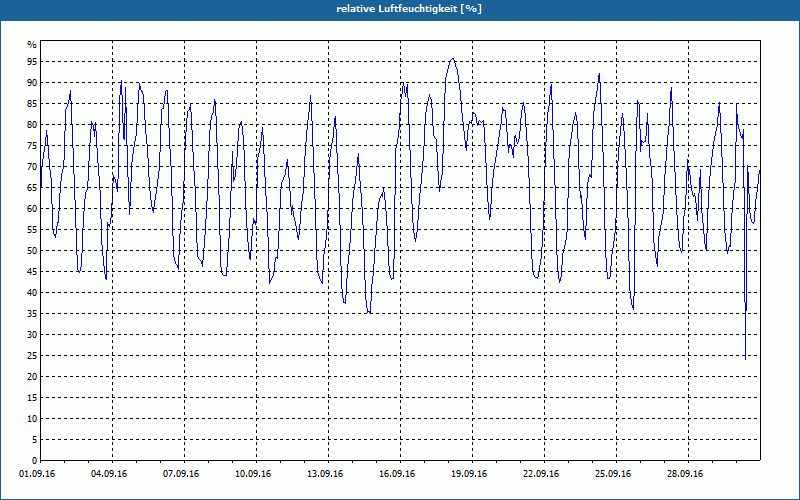Click the y-axis label '65'
The image size is (800, 500).
pyautogui.click(x=32, y=188)
